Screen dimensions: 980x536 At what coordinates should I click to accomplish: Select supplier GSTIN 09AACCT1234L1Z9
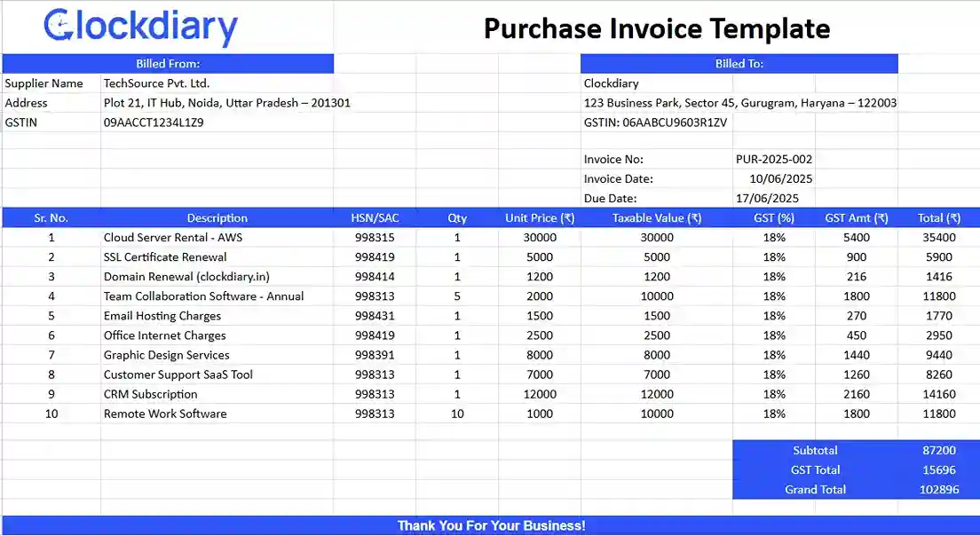[154, 122]
